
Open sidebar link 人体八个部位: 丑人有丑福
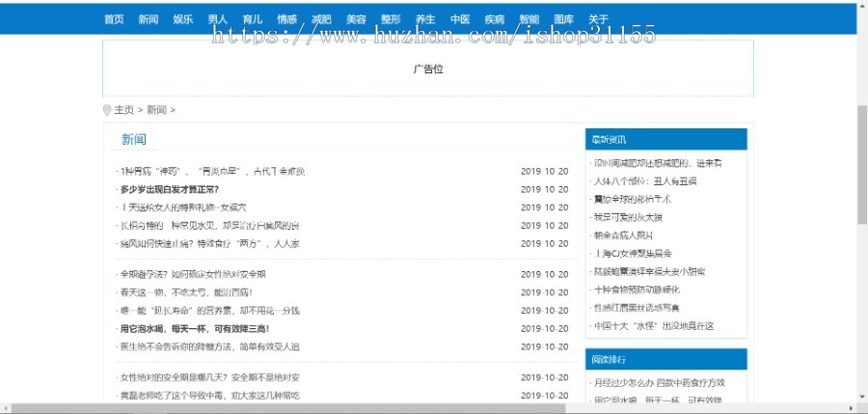tap(645, 181)
